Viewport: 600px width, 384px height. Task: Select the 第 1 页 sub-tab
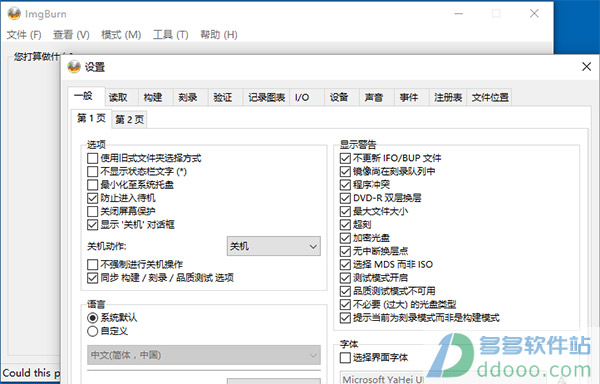(91, 118)
